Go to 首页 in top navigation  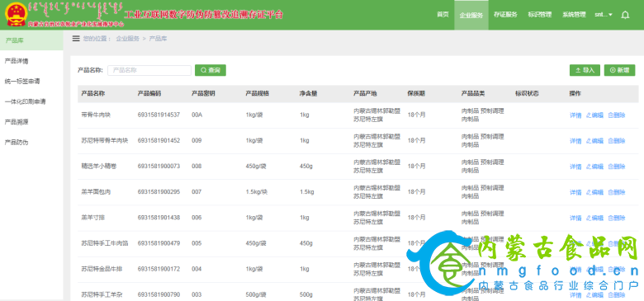[443, 15]
